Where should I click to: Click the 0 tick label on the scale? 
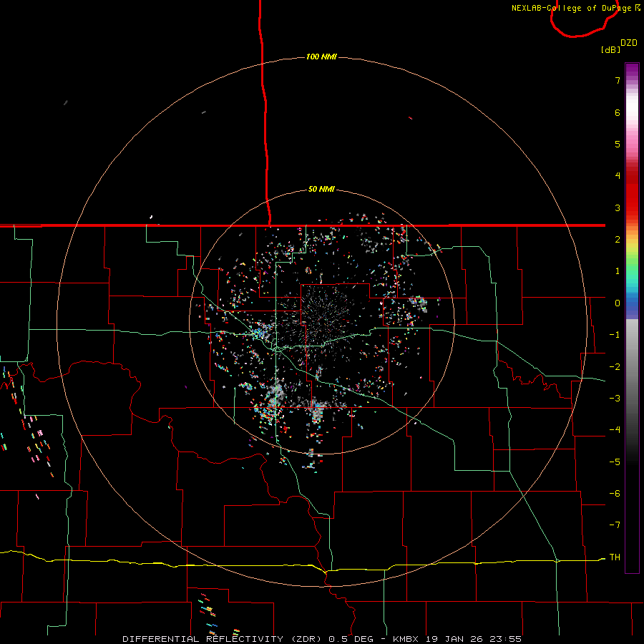click(618, 303)
